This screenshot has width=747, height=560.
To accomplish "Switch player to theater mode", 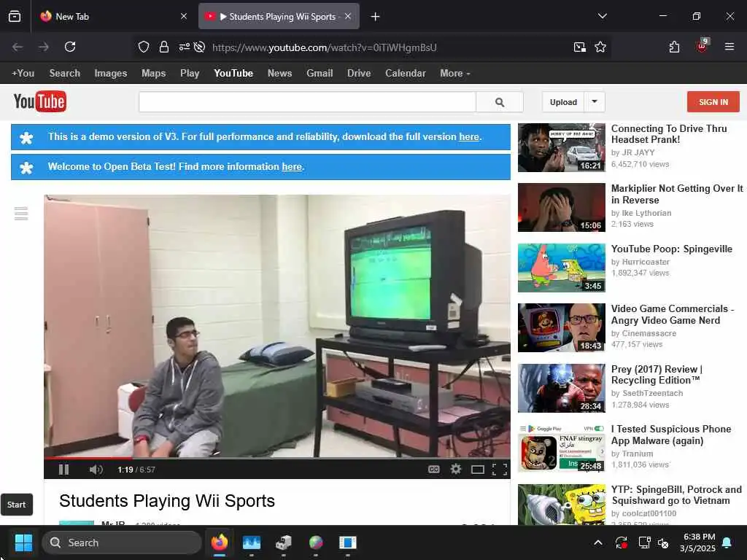I will coord(477,470).
